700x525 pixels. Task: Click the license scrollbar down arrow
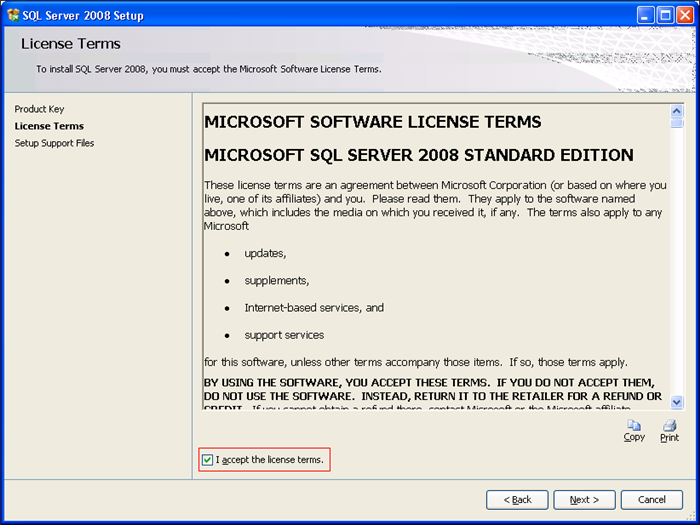pos(677,401)
